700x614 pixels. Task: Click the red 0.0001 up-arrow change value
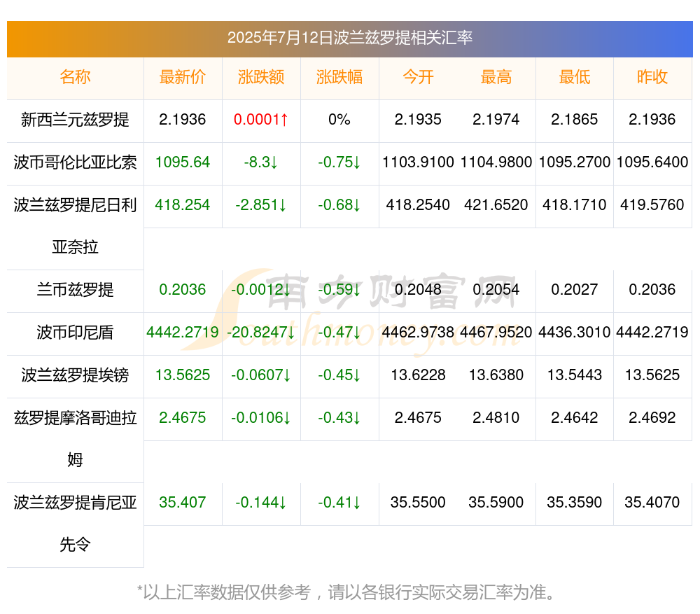pos(261,120)
